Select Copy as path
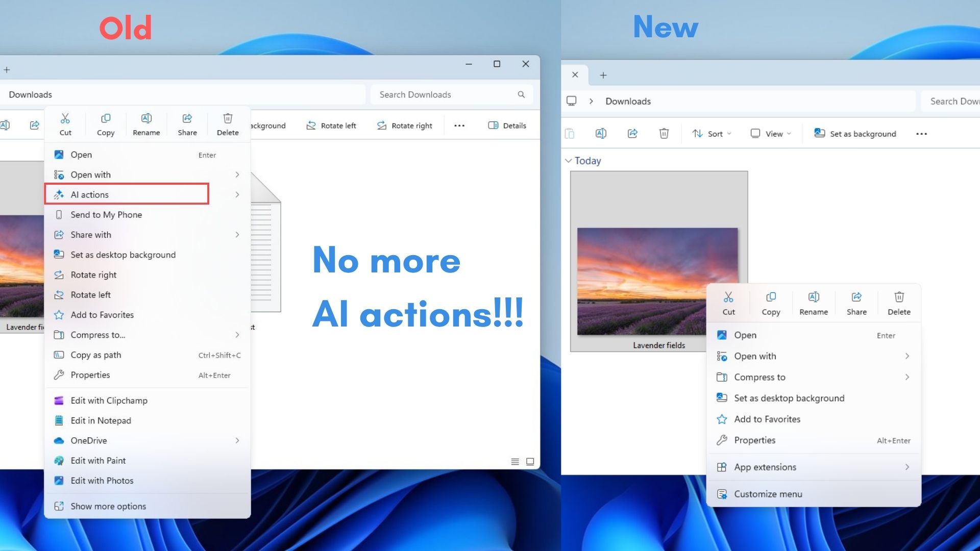 148,355
